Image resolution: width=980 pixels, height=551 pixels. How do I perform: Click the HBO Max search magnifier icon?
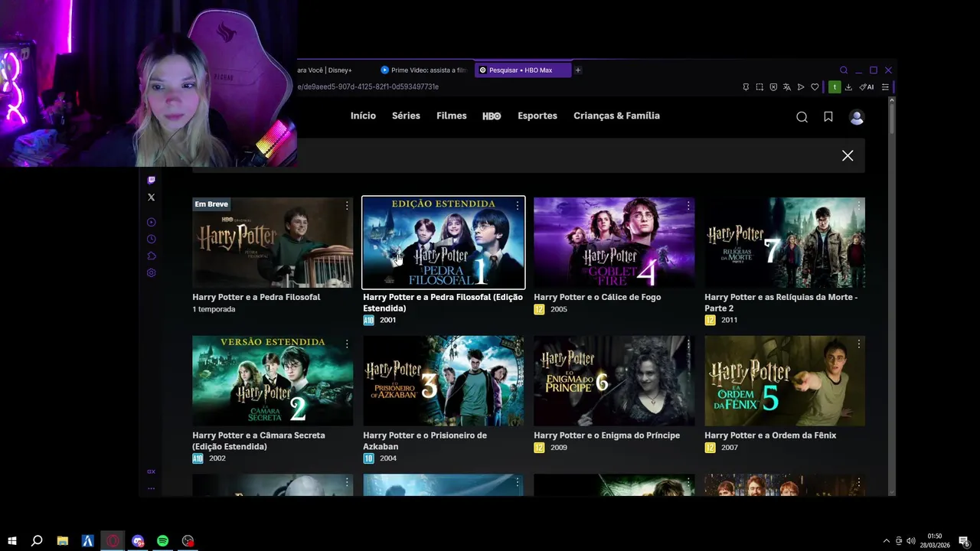click(x=802, y=117)
